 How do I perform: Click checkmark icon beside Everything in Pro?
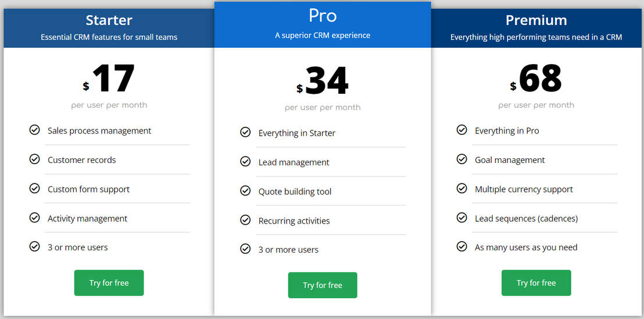click(461, 130)
